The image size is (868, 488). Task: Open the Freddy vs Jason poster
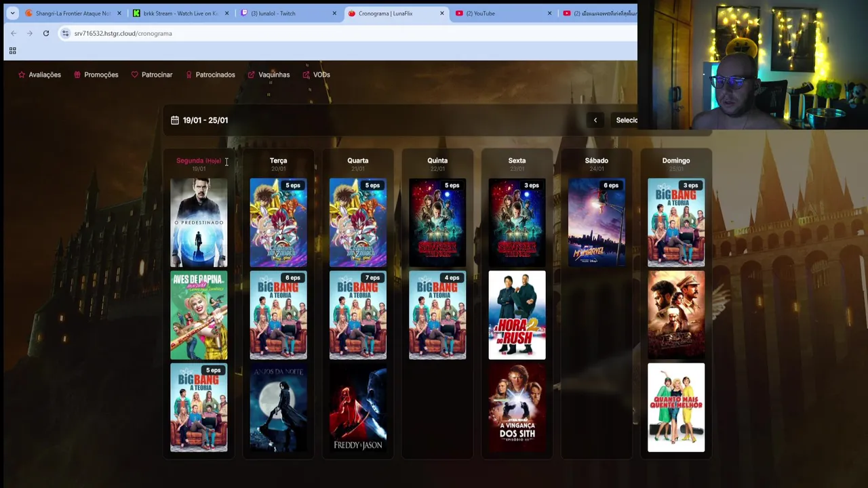pyautogui.click(x=358, y=407)
